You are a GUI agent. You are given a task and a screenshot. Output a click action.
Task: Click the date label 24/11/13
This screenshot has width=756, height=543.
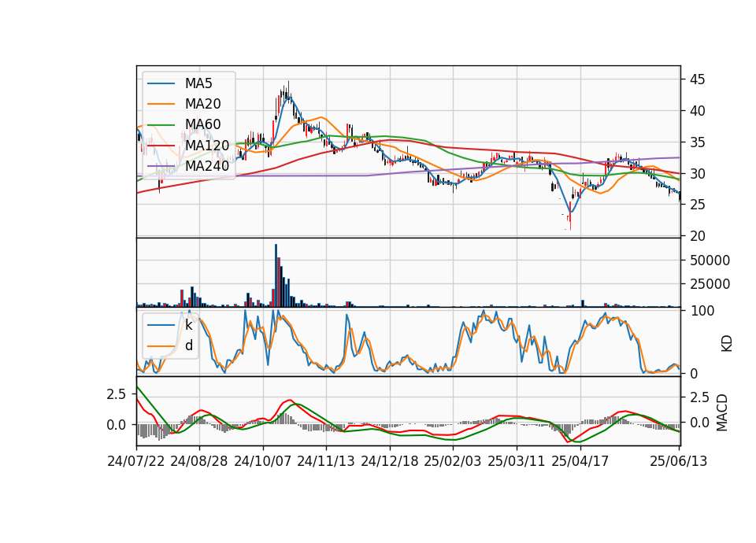[x=326, y=461]
